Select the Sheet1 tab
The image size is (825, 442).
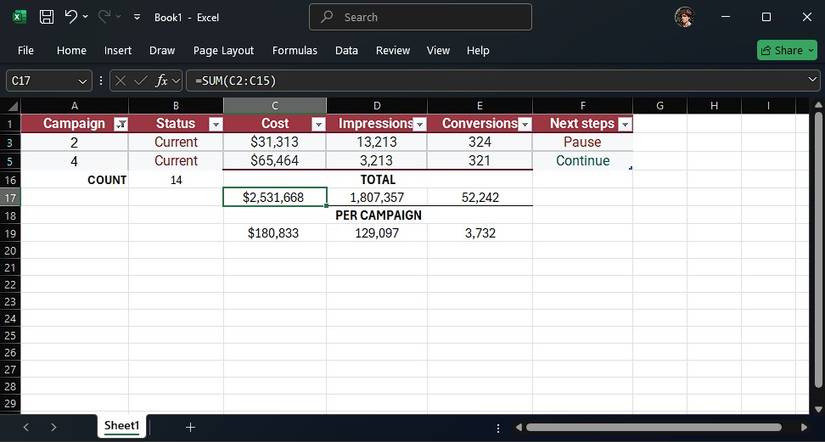pyautogui.click(x=122, y=426)
